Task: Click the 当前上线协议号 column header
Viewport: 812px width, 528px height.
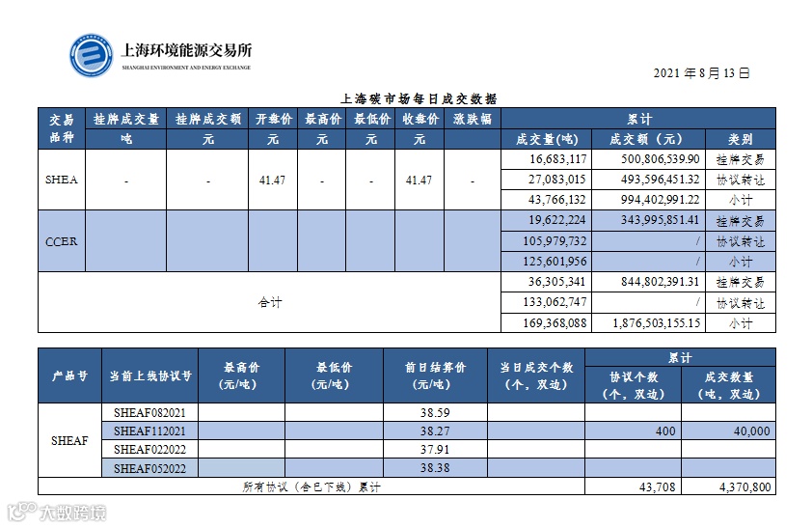Action: 150,375
